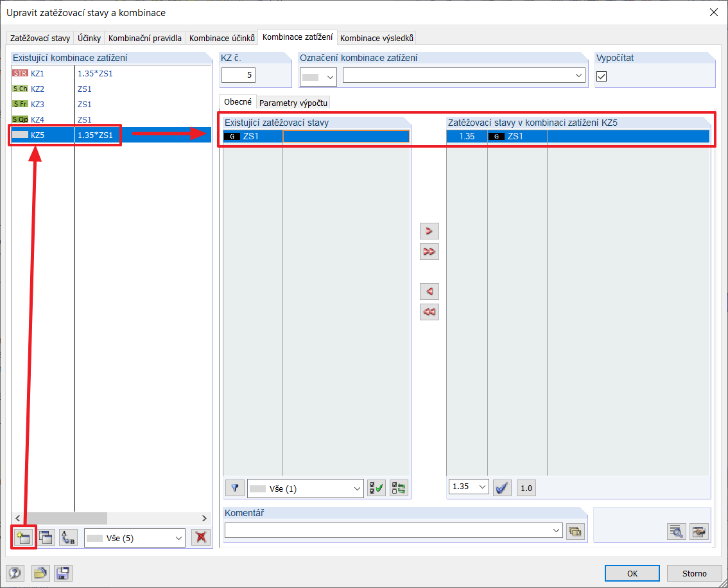Click the S Ch color tag of KZ2

[21, 89]
